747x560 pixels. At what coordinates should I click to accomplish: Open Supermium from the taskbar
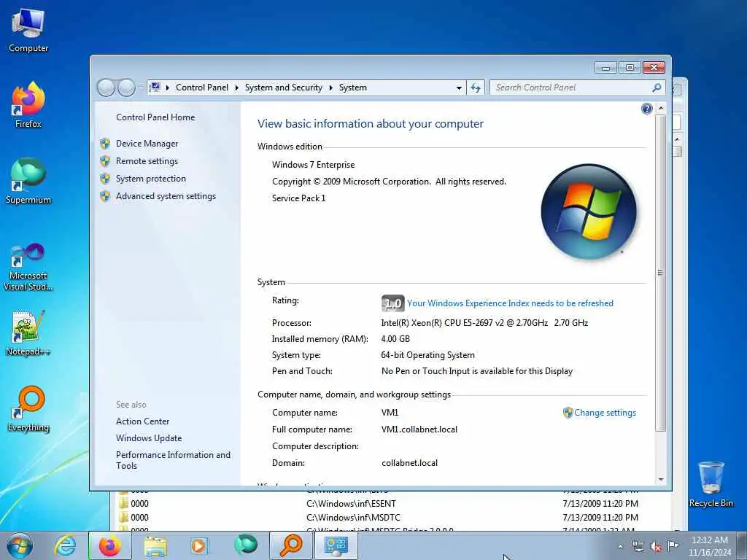pos(245,545)
